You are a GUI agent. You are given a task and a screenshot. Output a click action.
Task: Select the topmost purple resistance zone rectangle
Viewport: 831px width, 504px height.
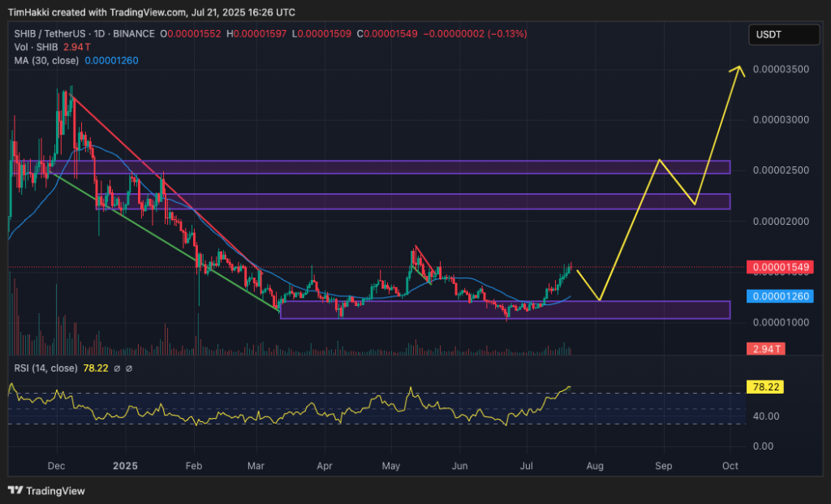(406, 167)
